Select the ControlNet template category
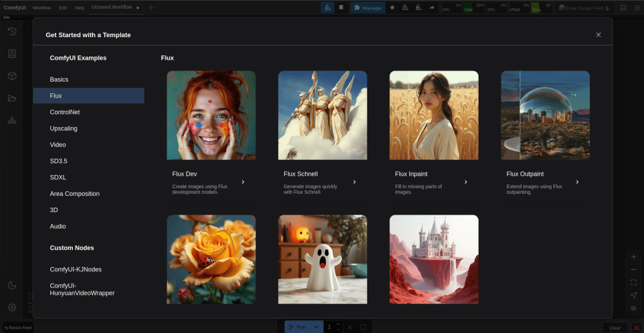 (65, 112)
